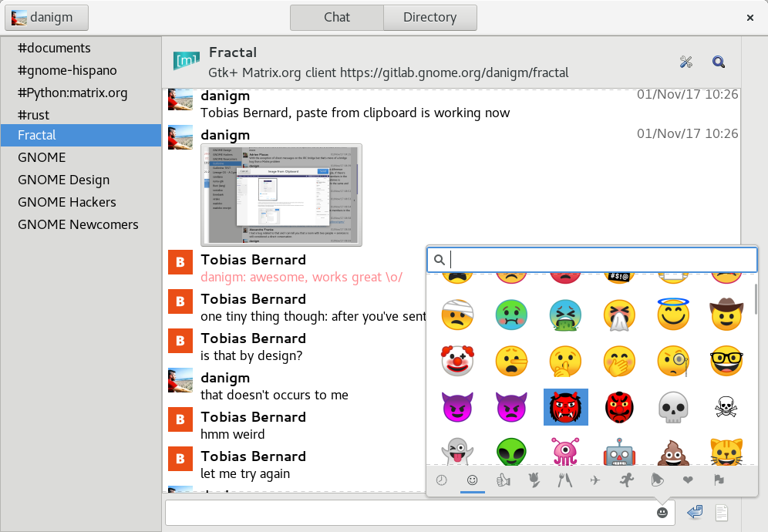Toggle the emoji picker smiley button
This screenshot has height=532, width=768.
coord(662,512)
